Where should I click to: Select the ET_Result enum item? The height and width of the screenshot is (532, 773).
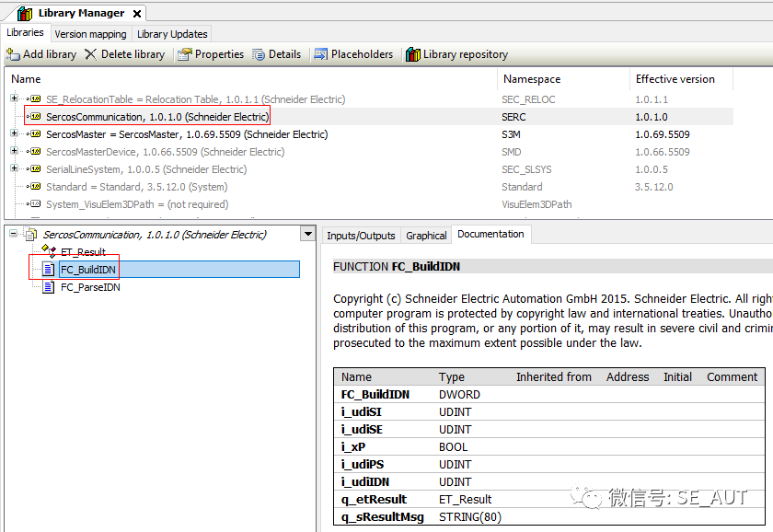pos(83,252)
